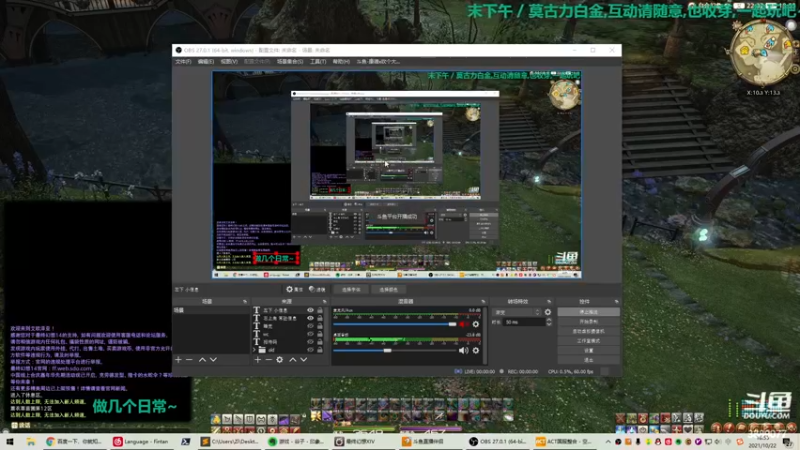Adjust the second mixer channel volume slider
This screenshot has height=450, width=800.
(x=394, y=351)
